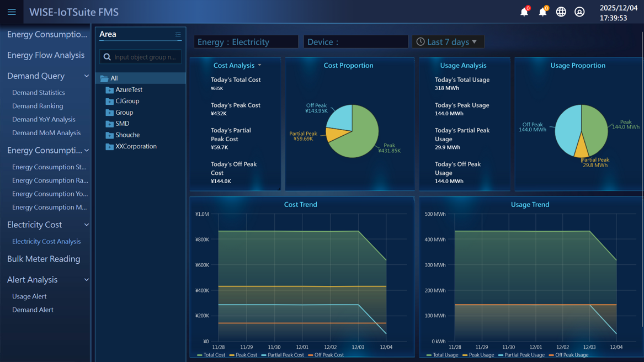Collapse the Area panel using its header icon

click(178, 34)
